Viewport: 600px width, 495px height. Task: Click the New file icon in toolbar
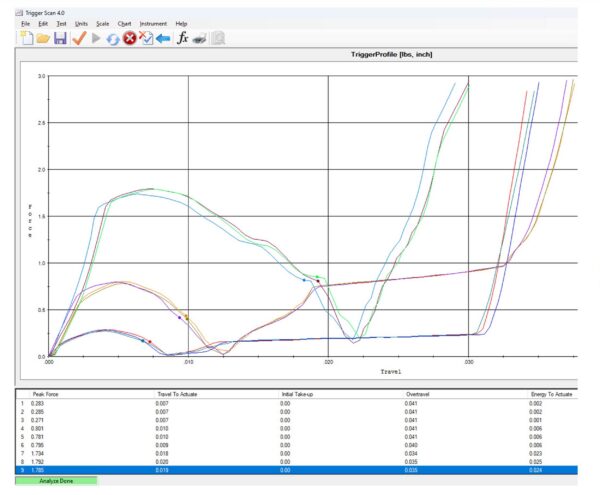click(26, 38)
